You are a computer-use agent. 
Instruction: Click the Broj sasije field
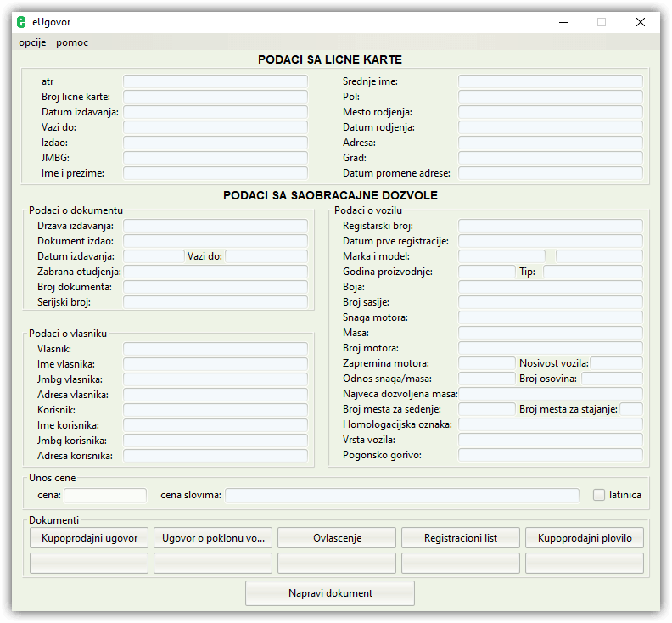(551, 302)
